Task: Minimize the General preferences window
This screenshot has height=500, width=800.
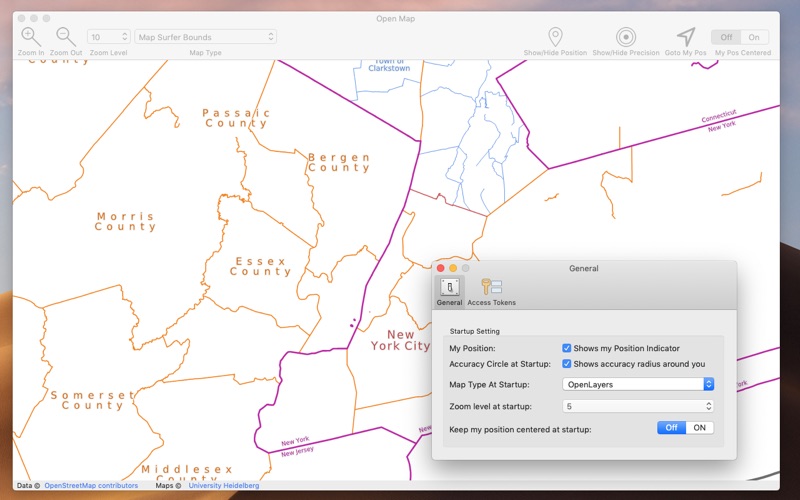Action: [x=453, y=268]
